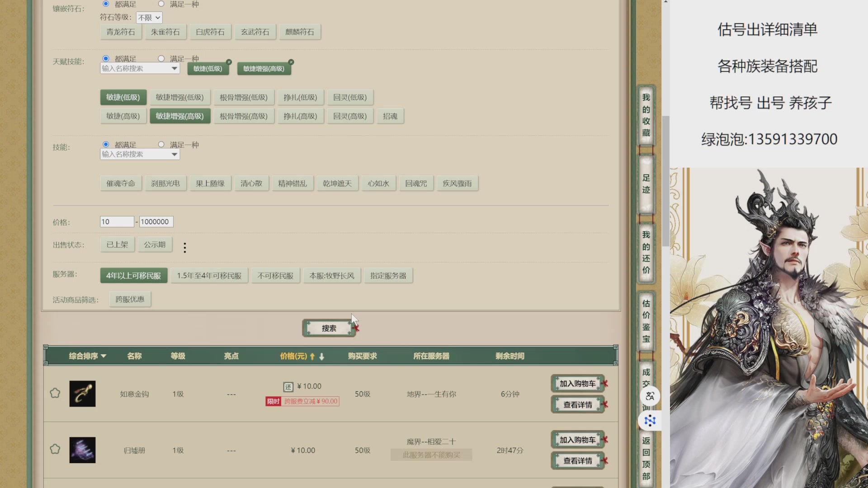Image resolution: width=868 pixels, height=488 pixels.
Task: Click the 搜索 button
Action: pos(329,328)
